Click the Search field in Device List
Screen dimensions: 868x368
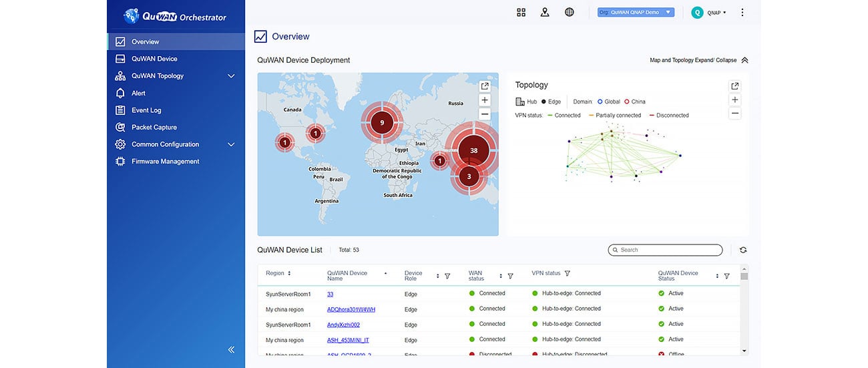point(665,250)
